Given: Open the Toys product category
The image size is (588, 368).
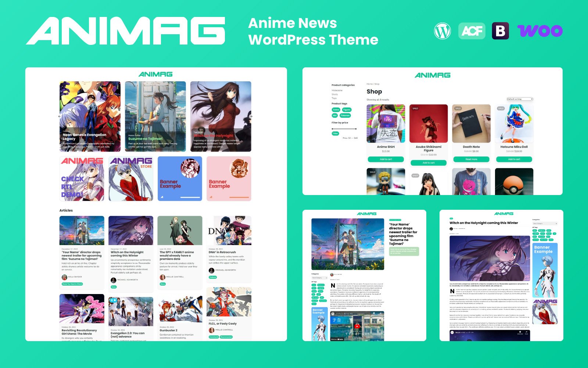Looking at the screenshot, I should [x=334, y=98].
